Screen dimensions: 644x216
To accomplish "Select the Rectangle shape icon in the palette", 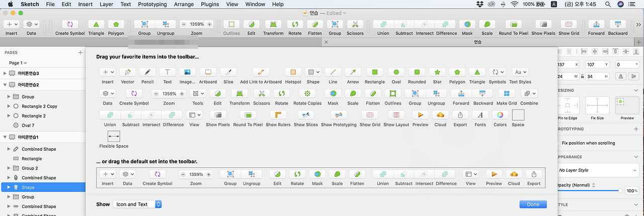I will pyautogui.click(x=374, y=72).
